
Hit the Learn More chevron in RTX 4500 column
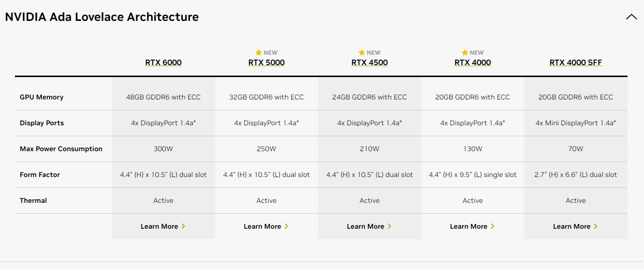point(389,226)
